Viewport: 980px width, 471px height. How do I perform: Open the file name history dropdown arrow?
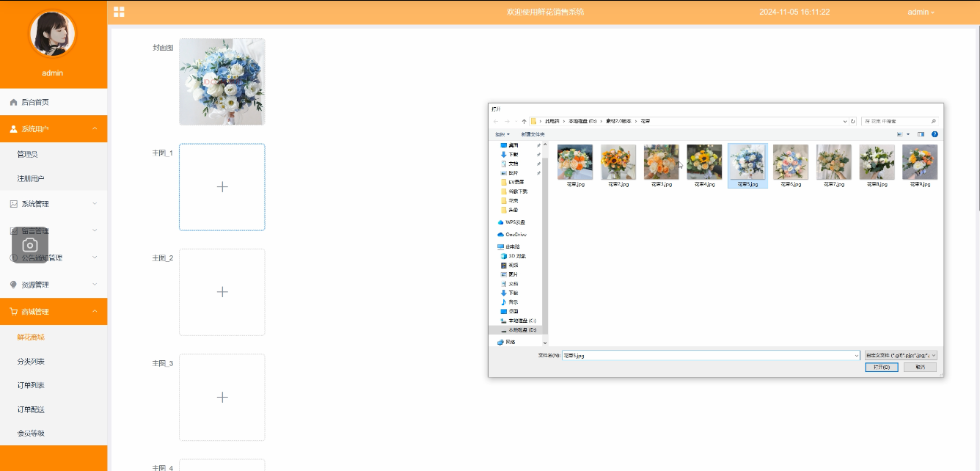(x=857, y=355)
